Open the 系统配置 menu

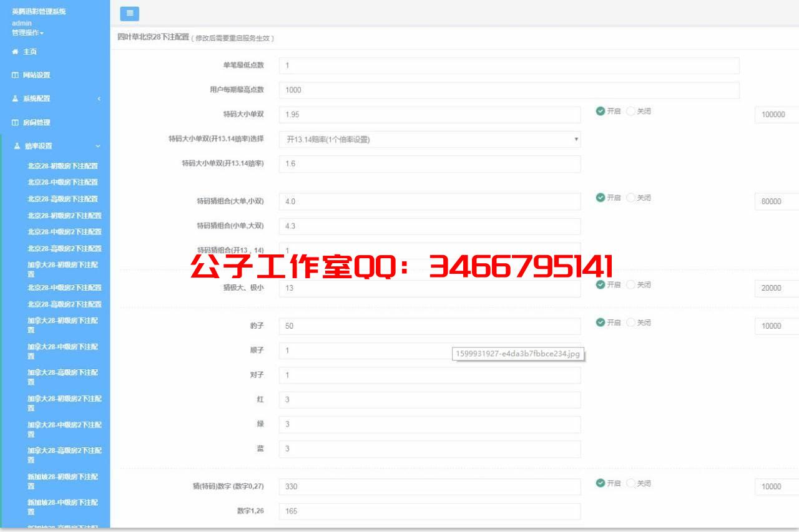pyautogui.click(x=37, y=99)
